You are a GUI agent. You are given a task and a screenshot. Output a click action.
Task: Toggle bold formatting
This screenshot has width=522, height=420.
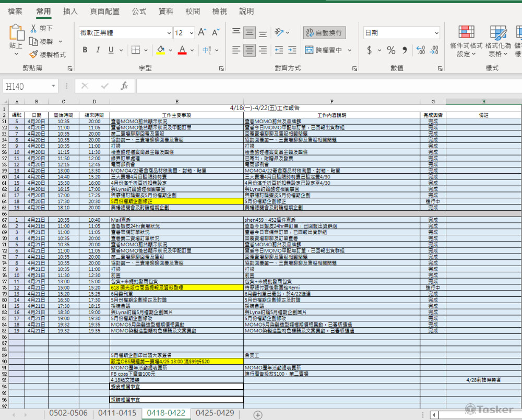[85, 50]
